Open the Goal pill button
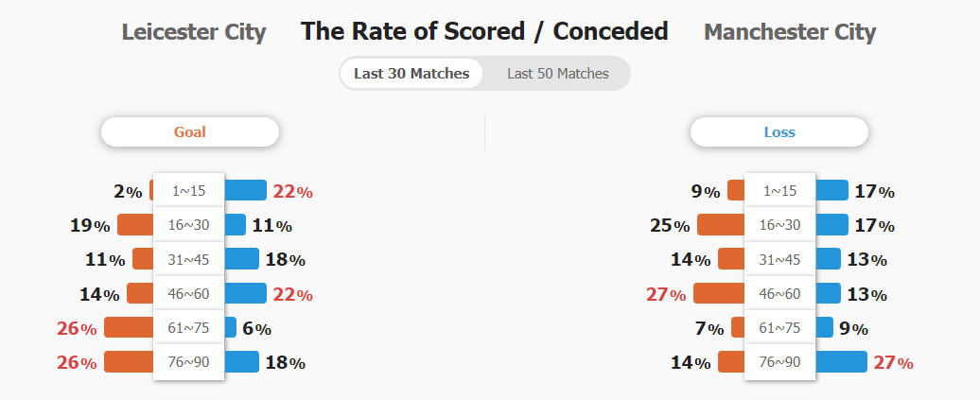980x400 pixels. coord(190,131)
